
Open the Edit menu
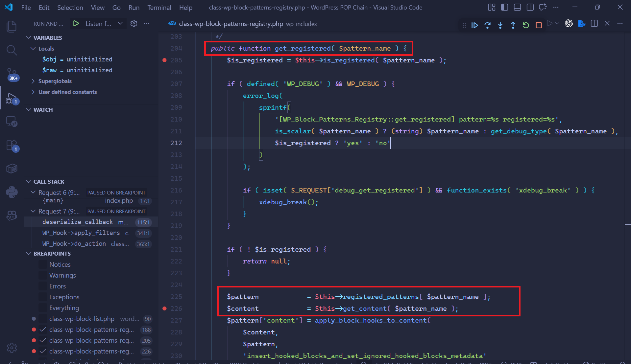coord(44,7)
